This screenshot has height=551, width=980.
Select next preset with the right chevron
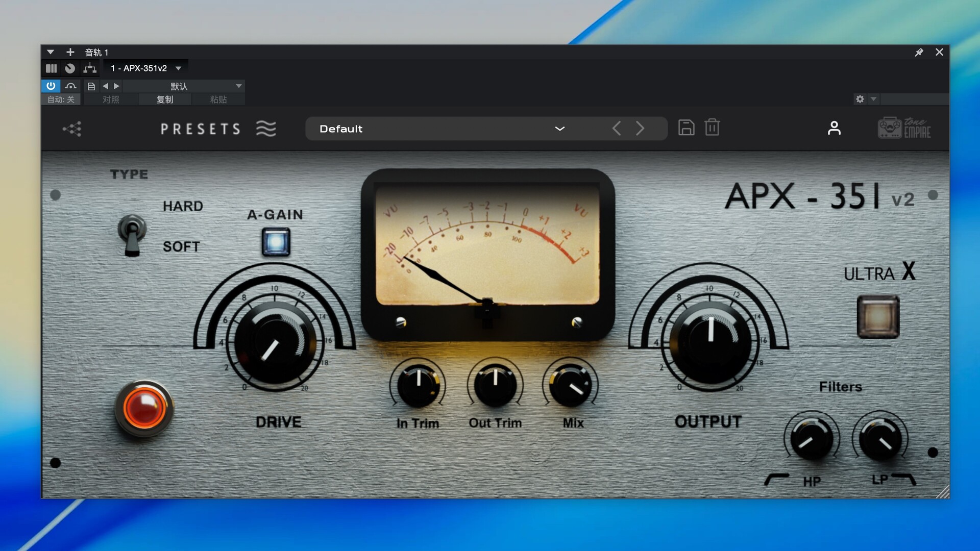(x=640, y=129)
